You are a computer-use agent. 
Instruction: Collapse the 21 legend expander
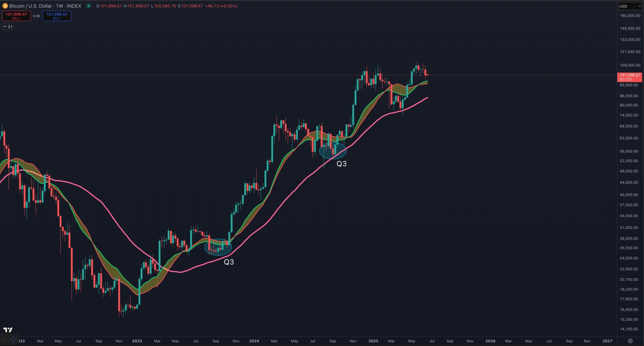(x=8, y=26)
